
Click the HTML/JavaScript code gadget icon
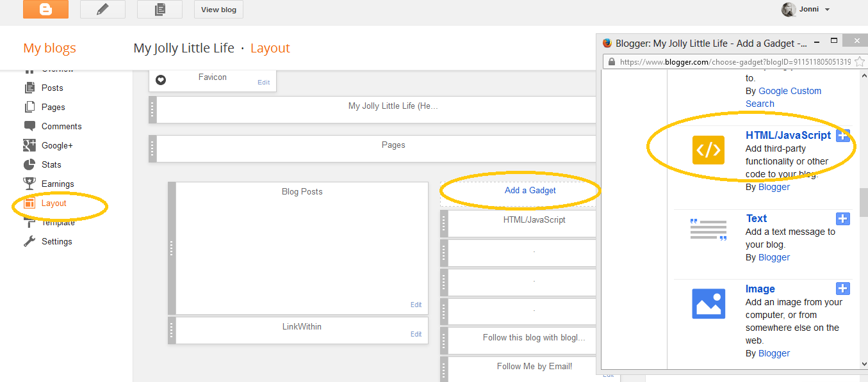[x=708, y=150]
